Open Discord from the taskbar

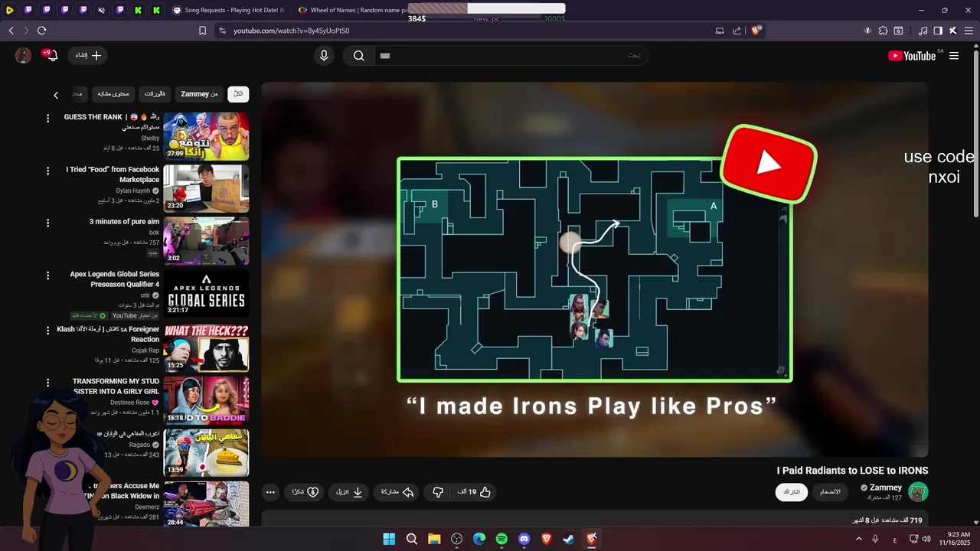click(x=524, y=539)
